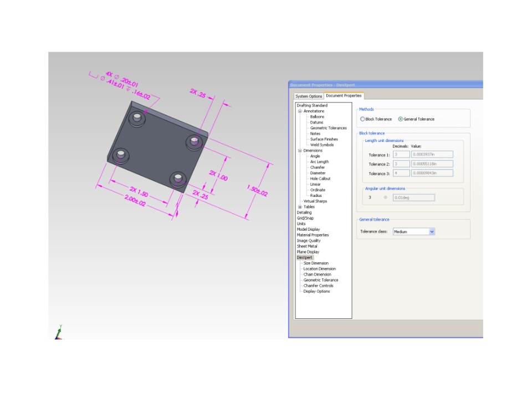
Task: Click the Tolerance 1 decimals field
Action: pyautogui.click(x=401, y=155)
